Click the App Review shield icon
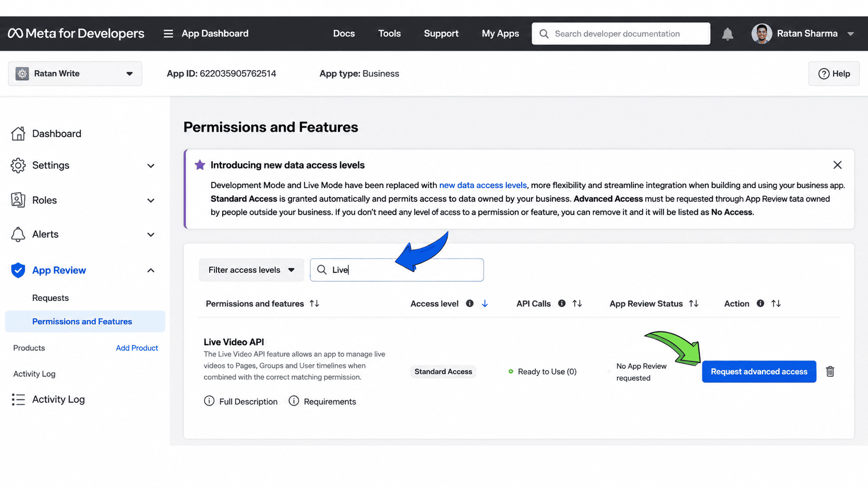 tap(18, 270)
